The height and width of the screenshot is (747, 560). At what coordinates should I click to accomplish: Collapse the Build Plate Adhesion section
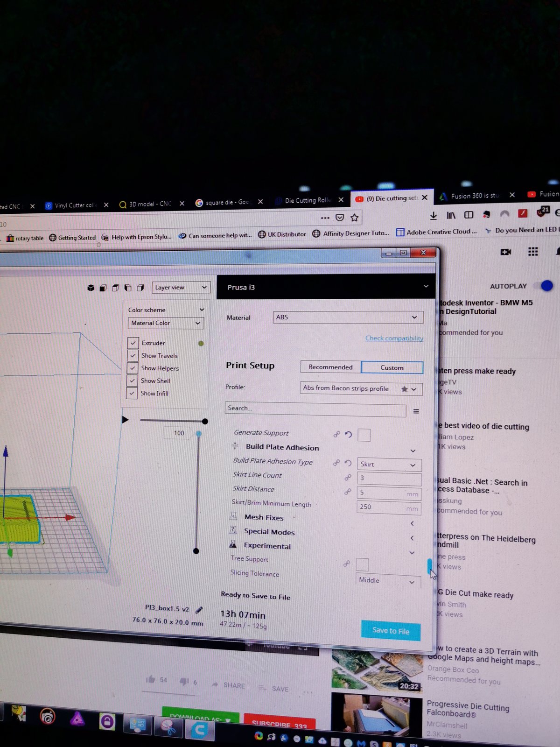(413, 451)
